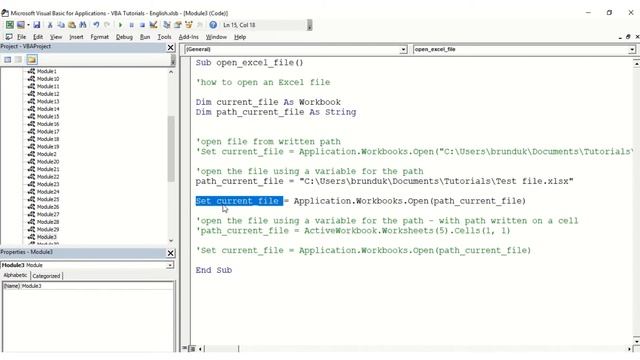This screenshot has width=640, height=360.
Task: Open the Tools menu
Action: [164, 37]
